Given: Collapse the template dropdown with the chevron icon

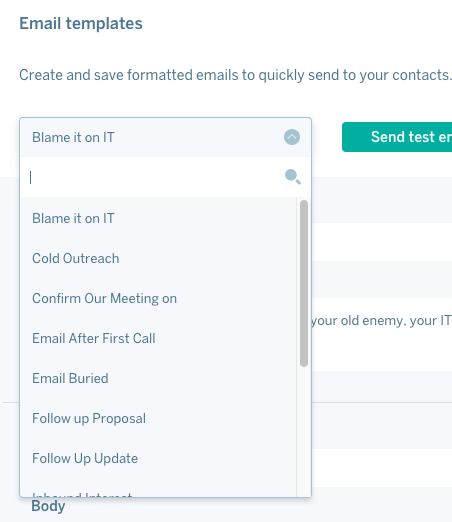Looking at the screenshot, I should pyautogui.click(x=292, y=137).
